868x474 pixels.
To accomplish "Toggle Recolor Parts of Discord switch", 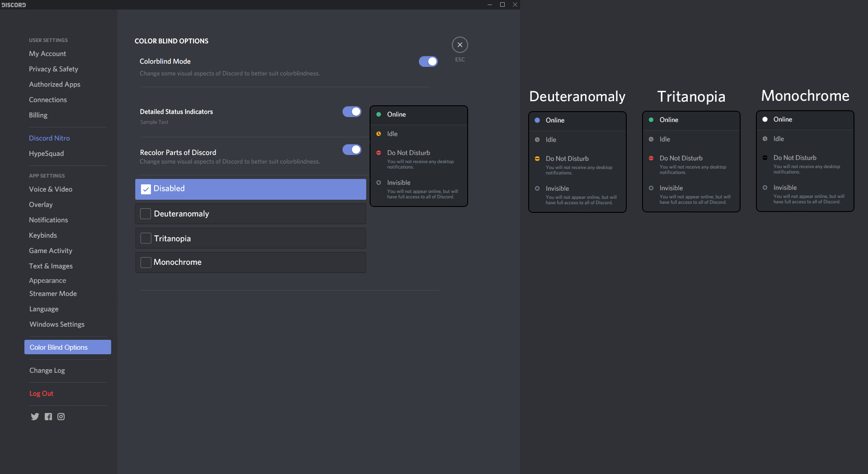I will click(352, 150).
